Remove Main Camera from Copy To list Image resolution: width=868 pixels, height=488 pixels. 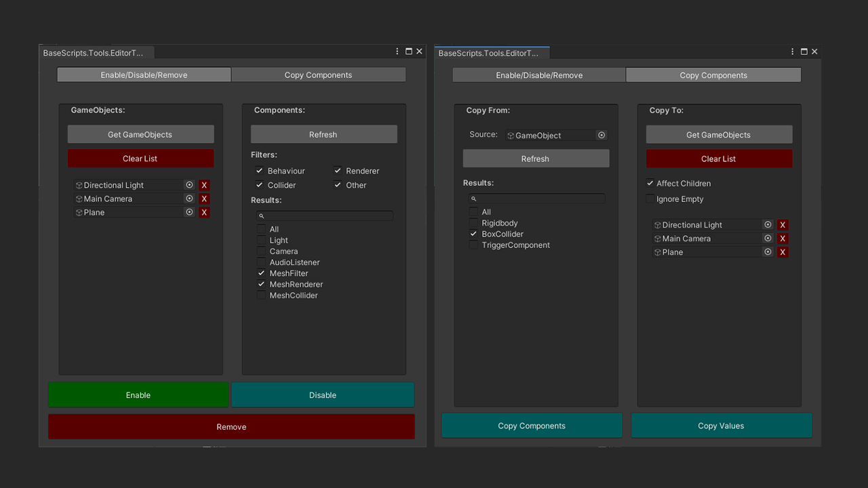pyautogui.click(x=783, y=239)
